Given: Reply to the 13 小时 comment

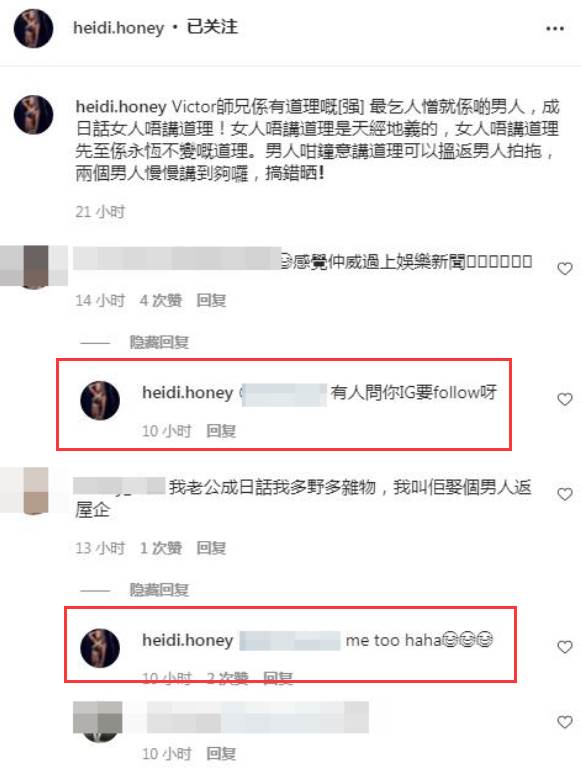Looking at the screenshot, I should click(x=211, y=548).
